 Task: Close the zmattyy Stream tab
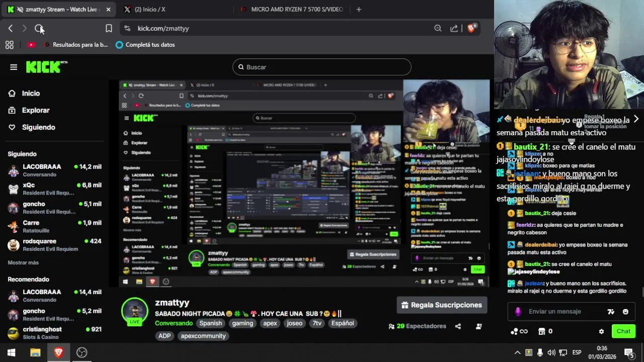click(x=108, y=10)
